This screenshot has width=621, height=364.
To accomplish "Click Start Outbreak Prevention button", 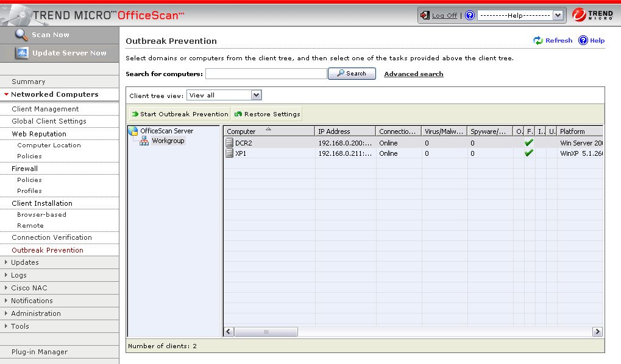I will pos(179,114).
